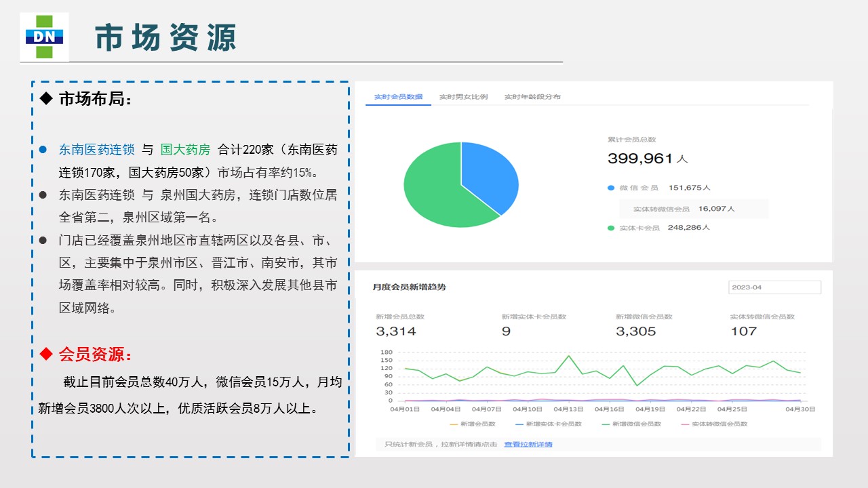Select the 16,097人 converted member value

pos(716,209)
